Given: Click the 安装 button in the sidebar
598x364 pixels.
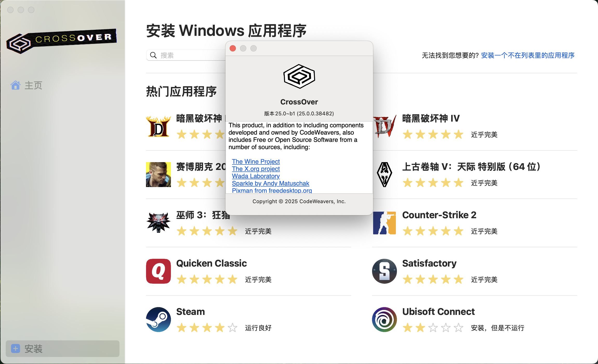Looking at the screenshot, I should tap(63, 348).
